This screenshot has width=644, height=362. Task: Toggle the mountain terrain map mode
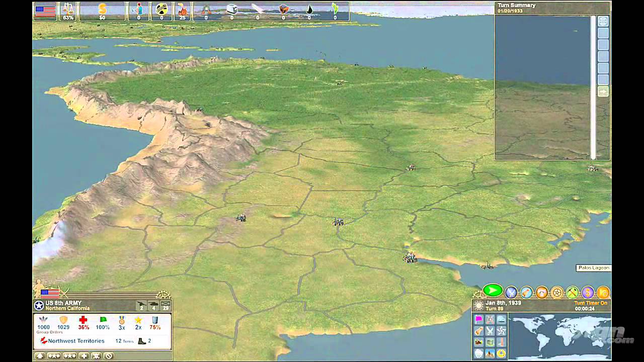click(x=490, y=353)
